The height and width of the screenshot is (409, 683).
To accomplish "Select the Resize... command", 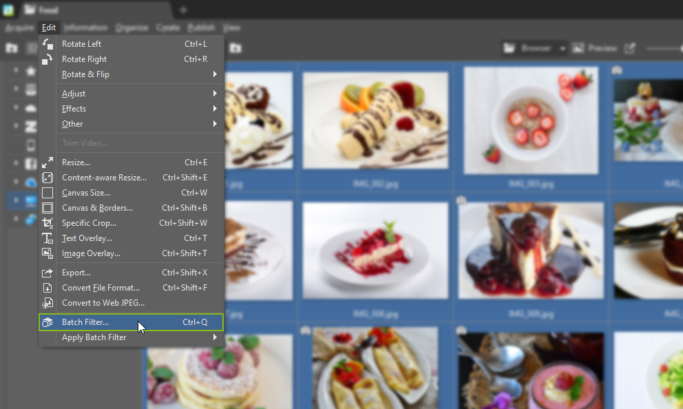I will (x=131, y=162).
